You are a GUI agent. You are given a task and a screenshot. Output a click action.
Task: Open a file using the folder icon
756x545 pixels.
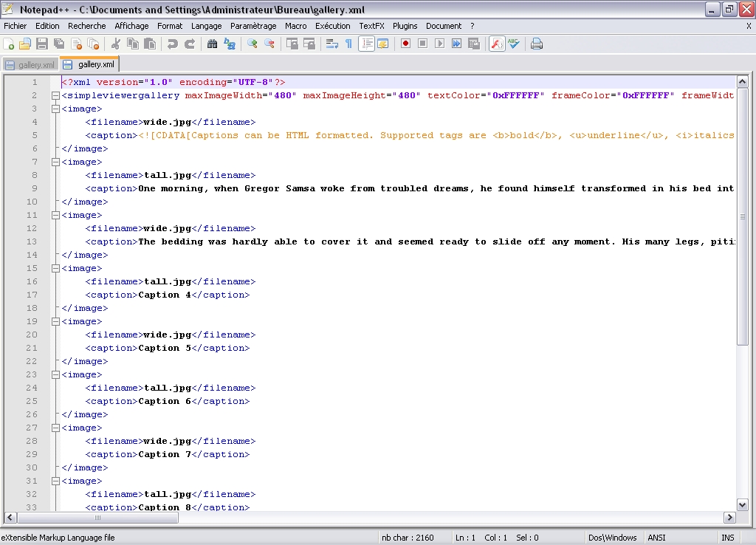(25, 44)
